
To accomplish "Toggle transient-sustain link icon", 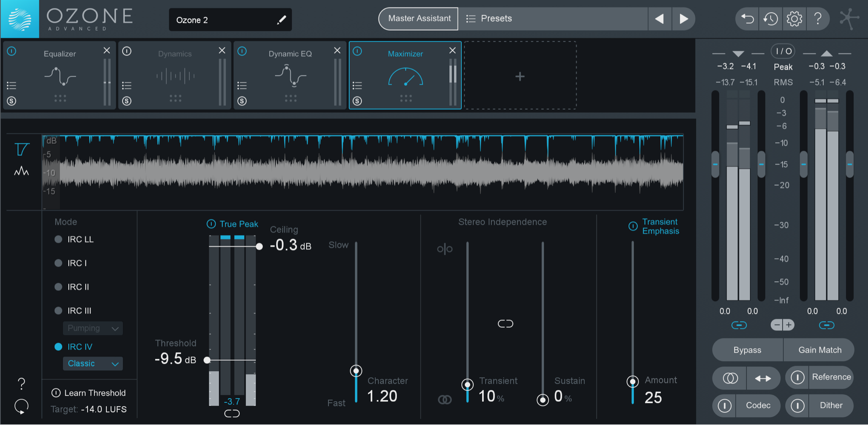I will [x=505, y=324].
